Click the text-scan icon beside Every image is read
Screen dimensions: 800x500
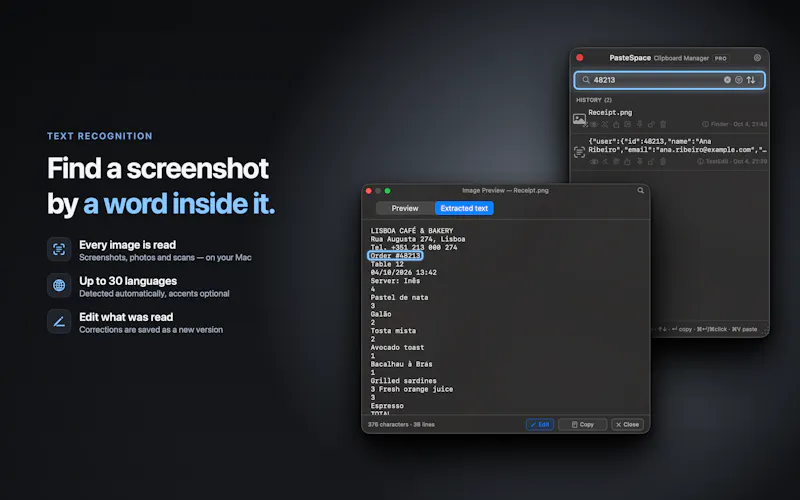click(x=59, y=249)
